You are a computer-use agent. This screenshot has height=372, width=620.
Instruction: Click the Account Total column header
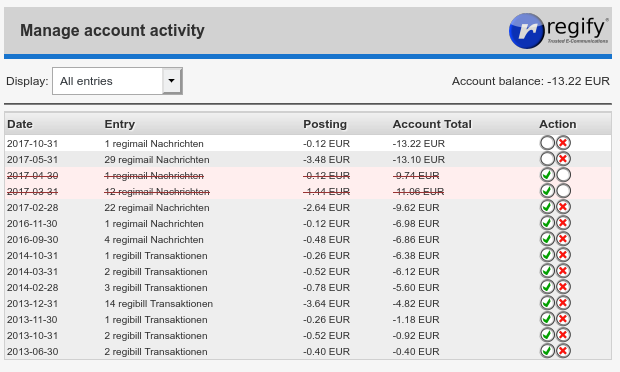(432, 124)
